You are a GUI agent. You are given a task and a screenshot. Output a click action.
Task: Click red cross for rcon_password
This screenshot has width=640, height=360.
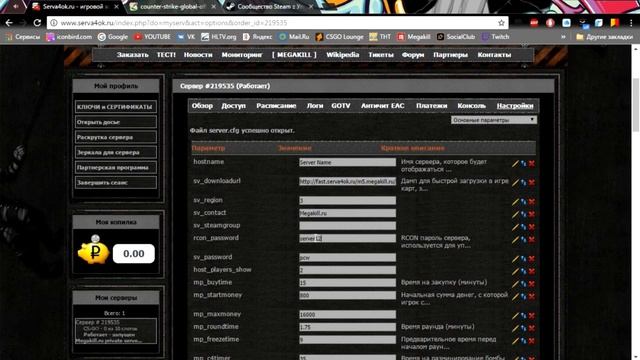(531, 240)
